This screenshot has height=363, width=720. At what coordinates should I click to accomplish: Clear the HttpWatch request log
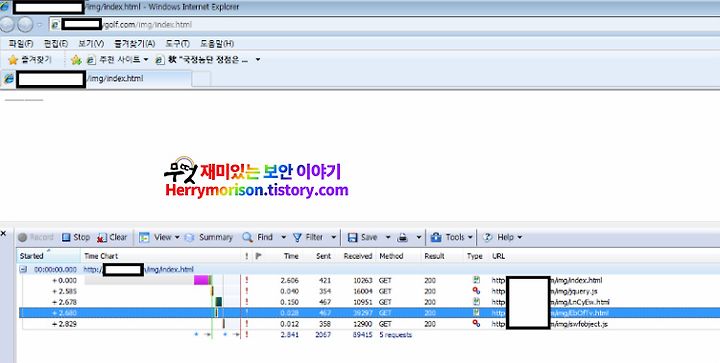[x=112, y=237]
